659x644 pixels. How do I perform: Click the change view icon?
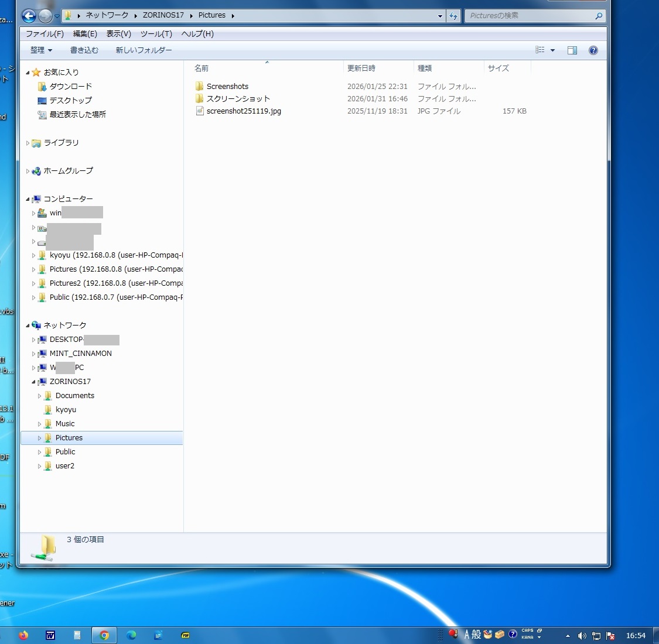[540, 50]
